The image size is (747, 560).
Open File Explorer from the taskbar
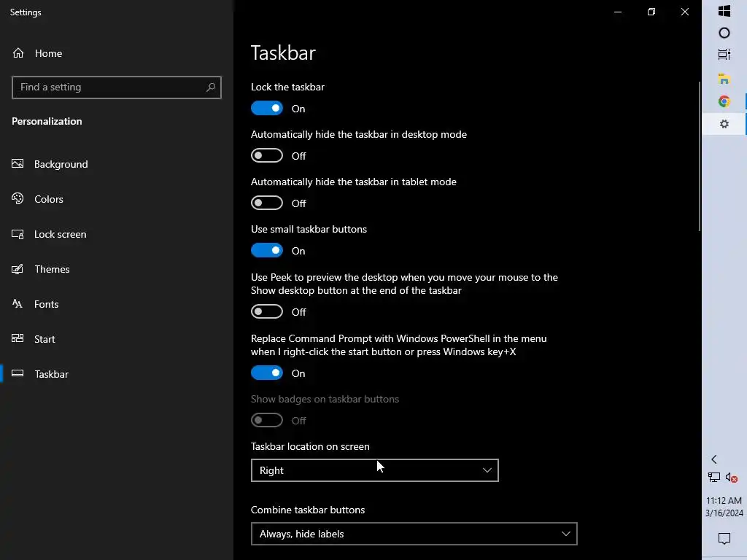pos(724,78)
